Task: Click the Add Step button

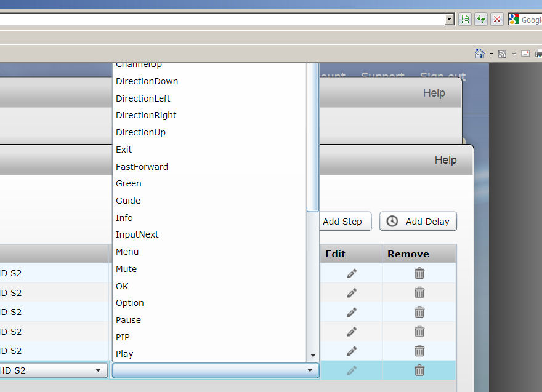Action: pos(344,222)
